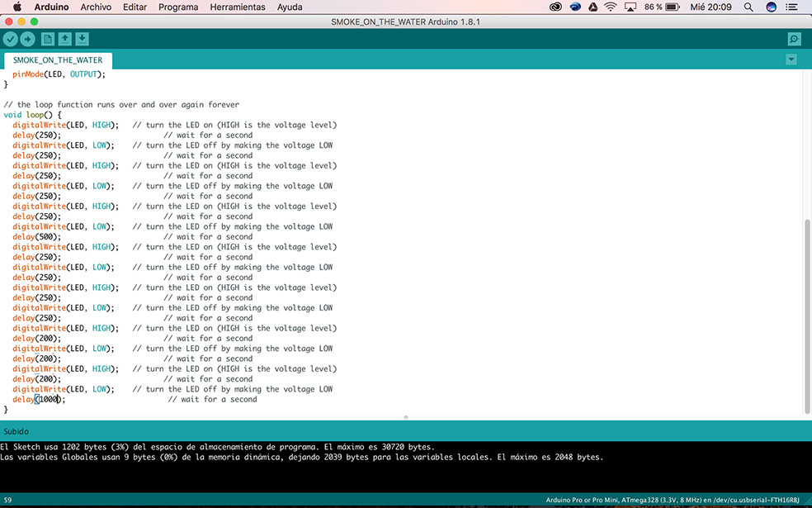Open the AirPlay display menu
812x508 pixels.
click(x=630, y=7)
